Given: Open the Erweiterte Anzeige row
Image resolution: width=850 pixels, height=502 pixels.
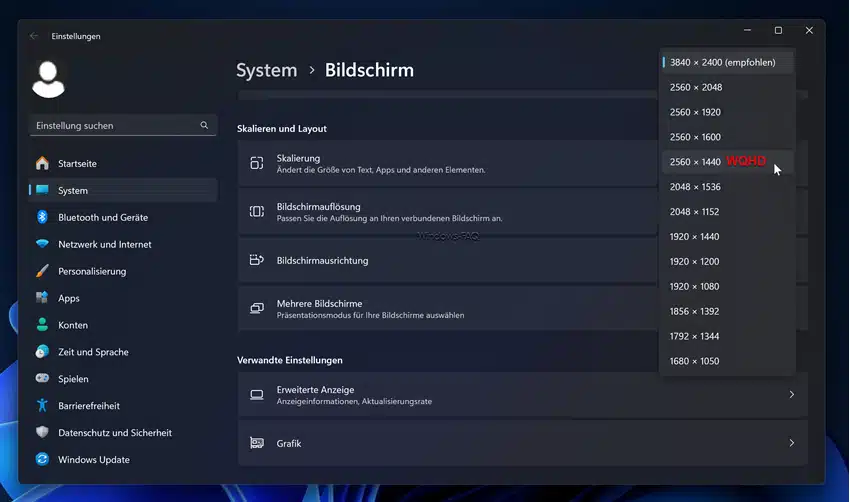Looking at the screenshot, I should tap(523, 395).
